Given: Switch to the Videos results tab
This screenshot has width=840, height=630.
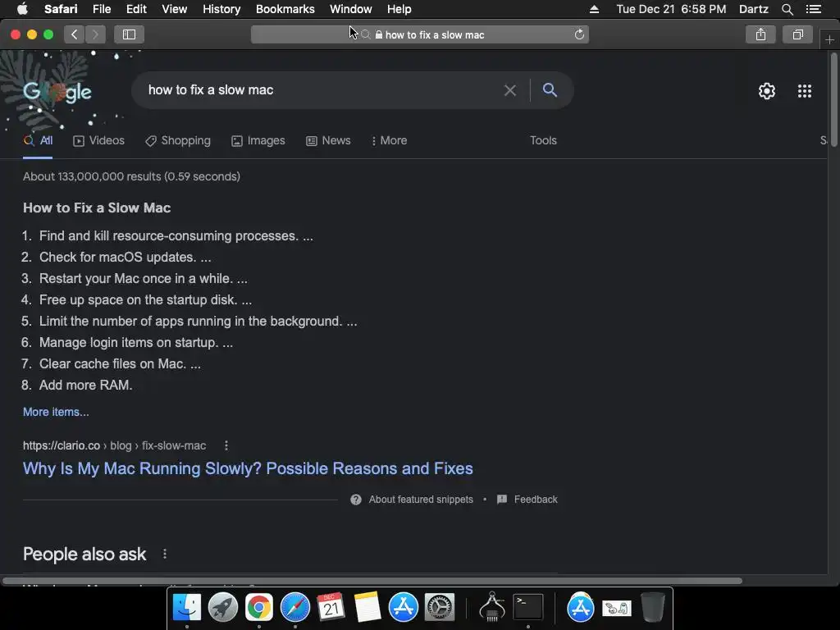Looking at the screenshot, I should pos(98,141).
